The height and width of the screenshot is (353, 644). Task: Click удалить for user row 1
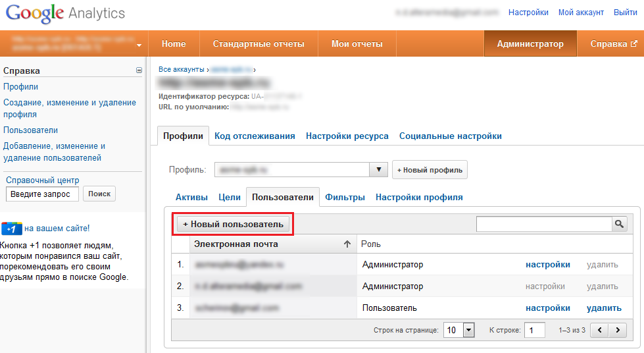click(x=602, y=265)
